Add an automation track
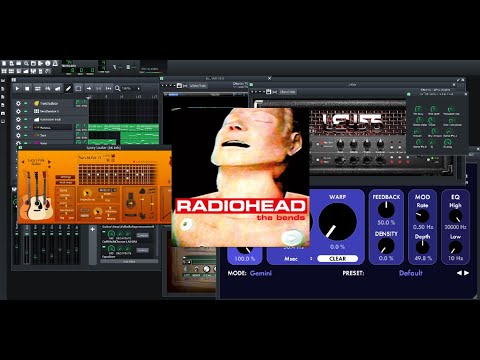 (58, 88)
